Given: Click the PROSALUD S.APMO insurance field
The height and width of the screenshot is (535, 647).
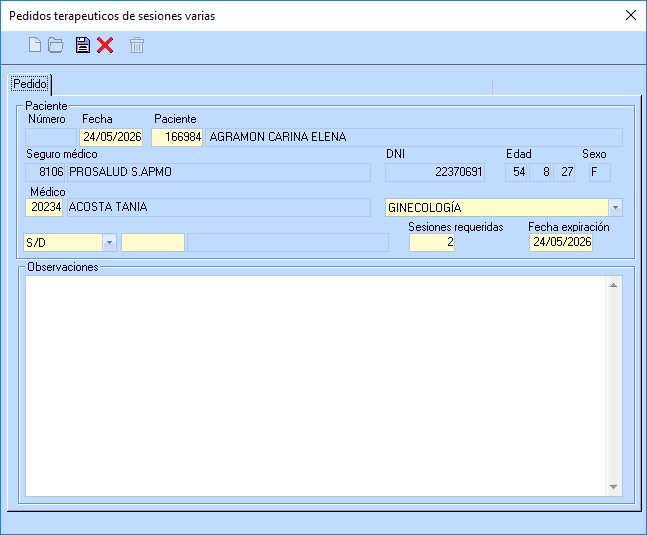Looking at the screenshot, I should (219, 172).
